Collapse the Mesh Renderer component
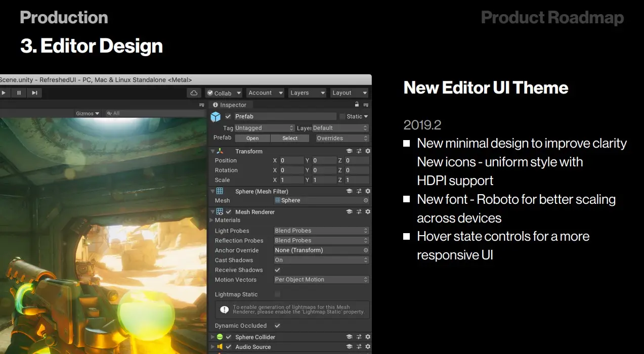 (212, 212)
